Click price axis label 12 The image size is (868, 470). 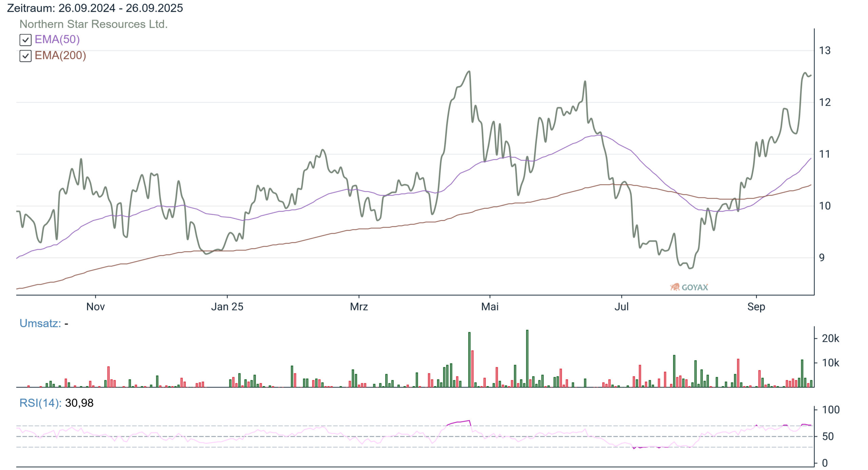825,102
